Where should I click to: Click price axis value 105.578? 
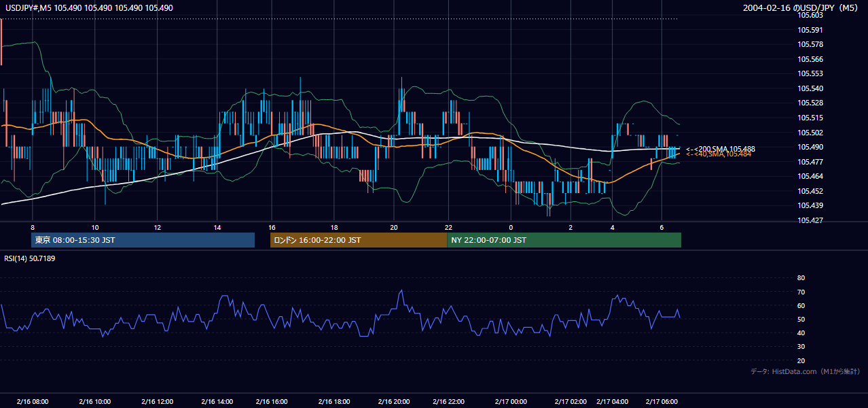point(810,44)
